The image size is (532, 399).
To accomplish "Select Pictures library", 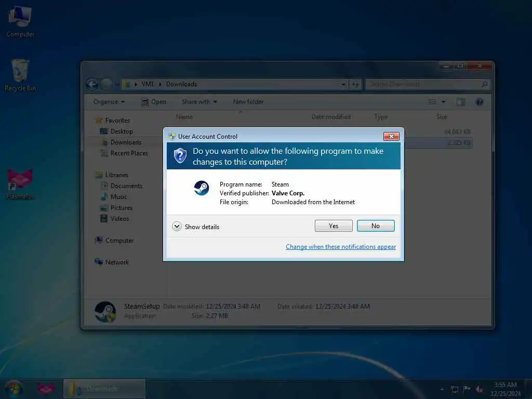I will click(x=121, y=208).
